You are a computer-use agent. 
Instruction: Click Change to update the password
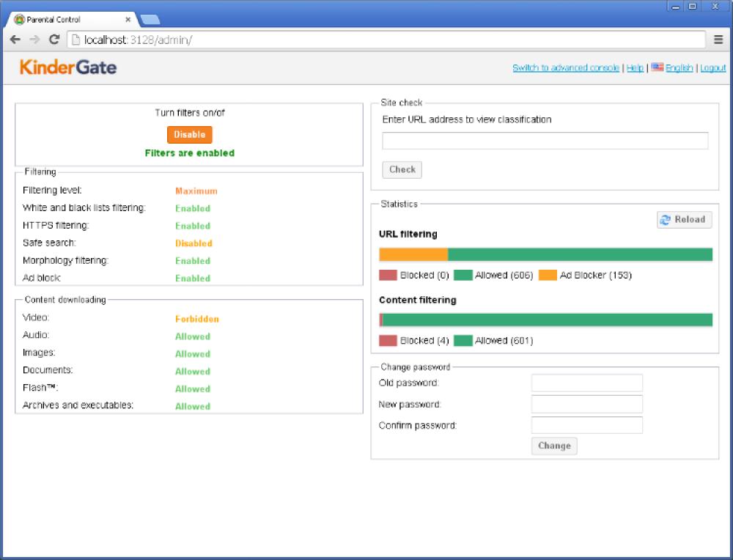pyautogui.click(x=554, y=446)
